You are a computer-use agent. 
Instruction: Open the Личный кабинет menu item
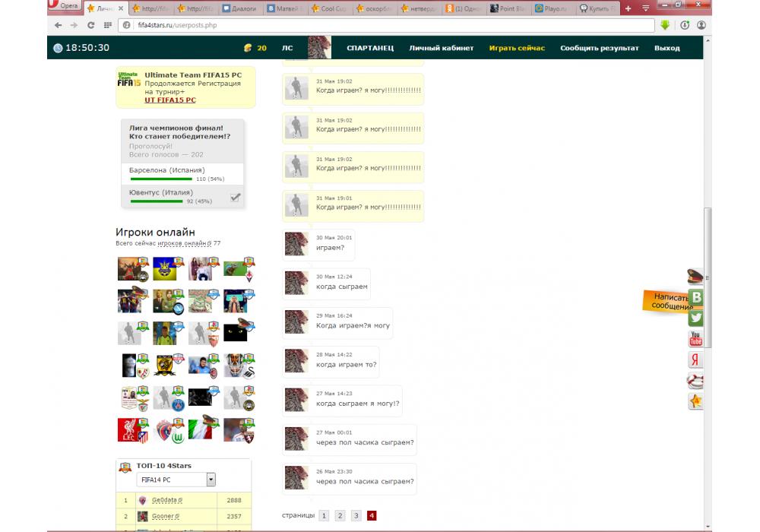[441, 48]
